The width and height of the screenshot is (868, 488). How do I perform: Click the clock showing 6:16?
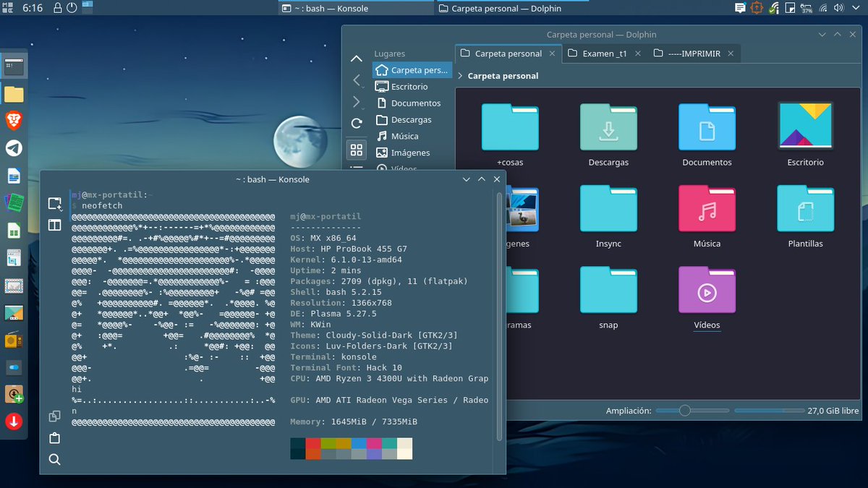pos(33,8)
